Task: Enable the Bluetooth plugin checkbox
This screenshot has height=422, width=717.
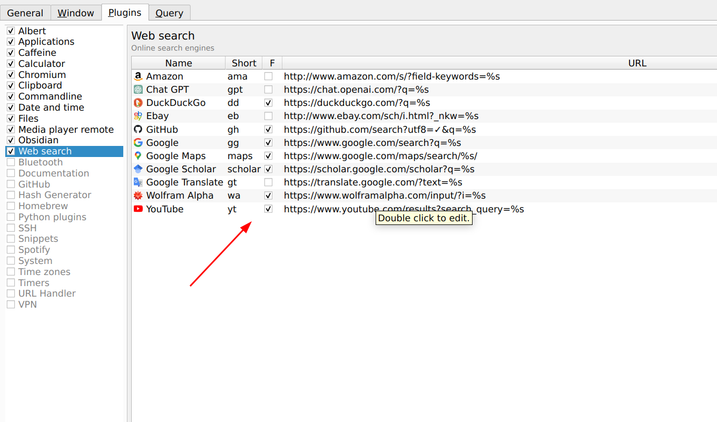Action: [11, 162]
